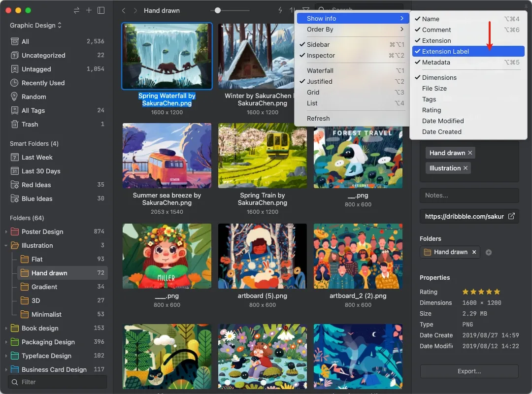Enable Date Modified in Show info
The height and width of the screenshot is (394, 532).
click(x=468, y=121)
